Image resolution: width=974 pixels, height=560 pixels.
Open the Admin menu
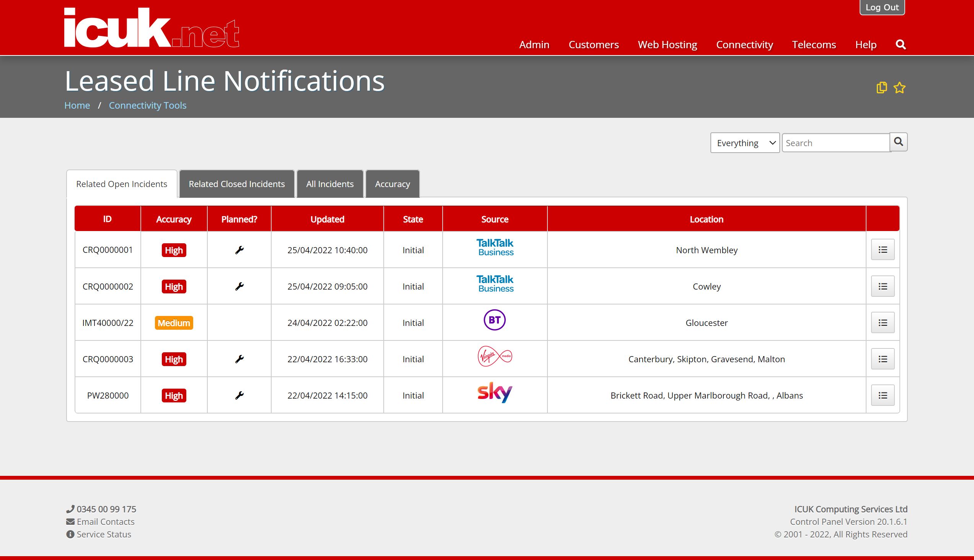pos(534,45)
